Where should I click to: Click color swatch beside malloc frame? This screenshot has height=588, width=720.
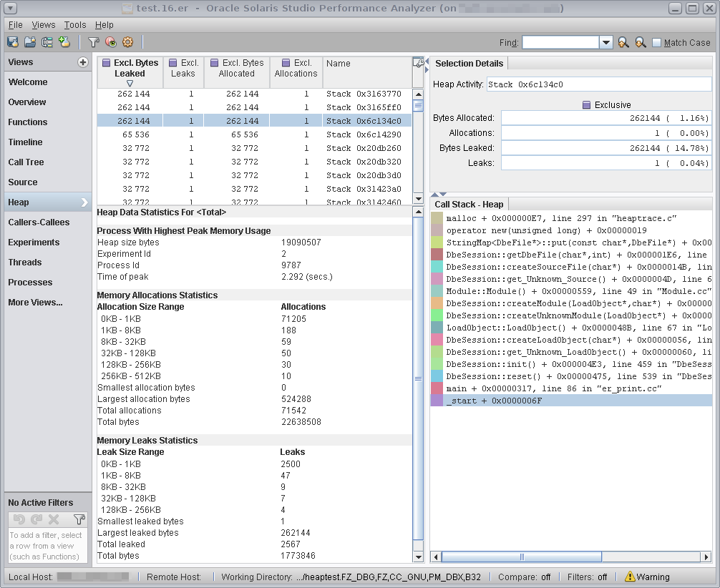point(437,218)
